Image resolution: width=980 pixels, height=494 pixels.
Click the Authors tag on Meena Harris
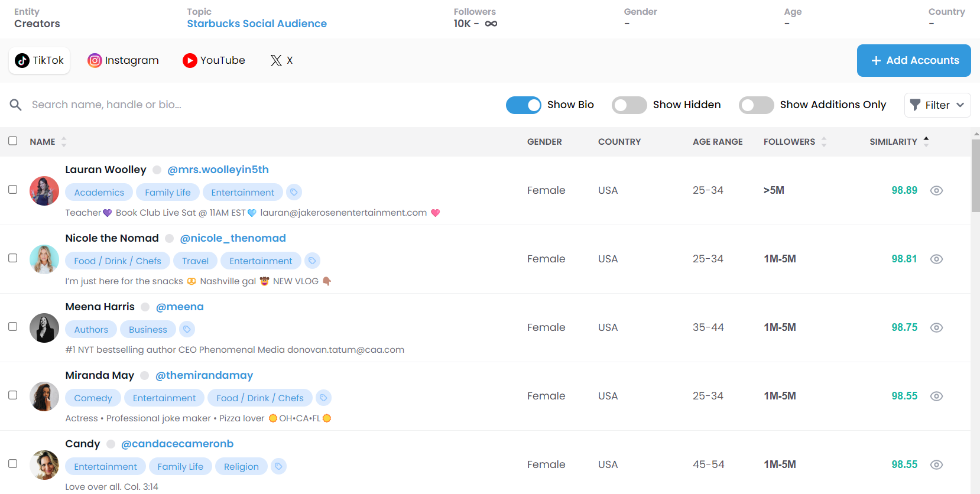91,329
